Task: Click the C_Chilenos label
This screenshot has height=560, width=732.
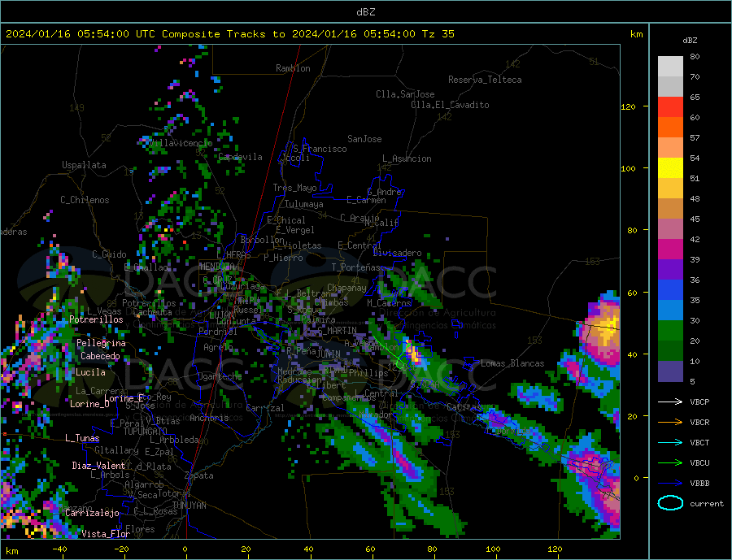Action: point(85,200)
